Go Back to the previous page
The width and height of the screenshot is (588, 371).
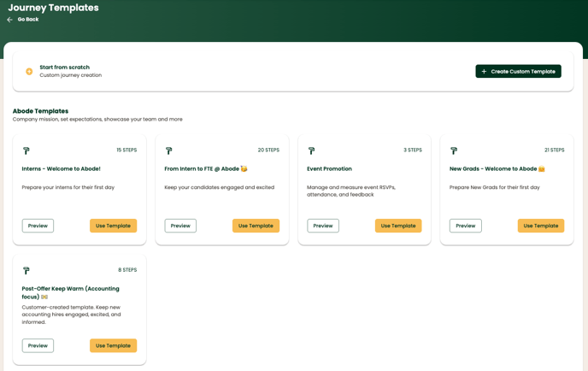[x=28, y=20]
